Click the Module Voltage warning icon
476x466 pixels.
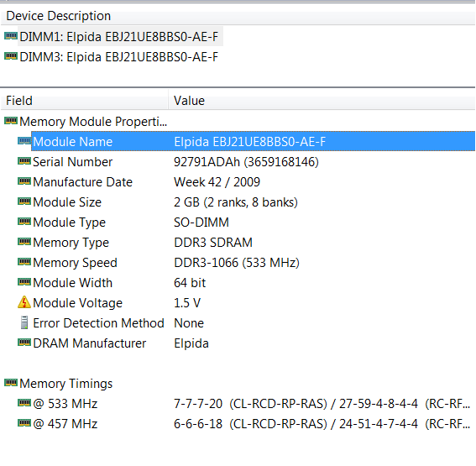pos(24,302)
